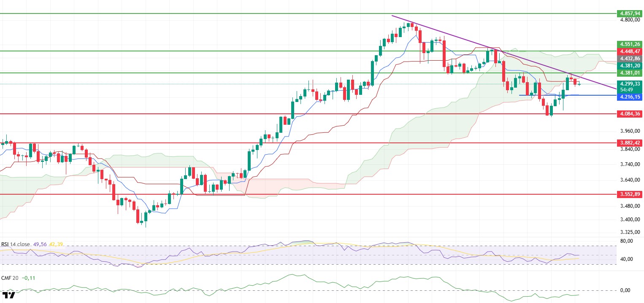Click the red 3.552,89 support label
This screenshot has width=644, height=303.
629,194
